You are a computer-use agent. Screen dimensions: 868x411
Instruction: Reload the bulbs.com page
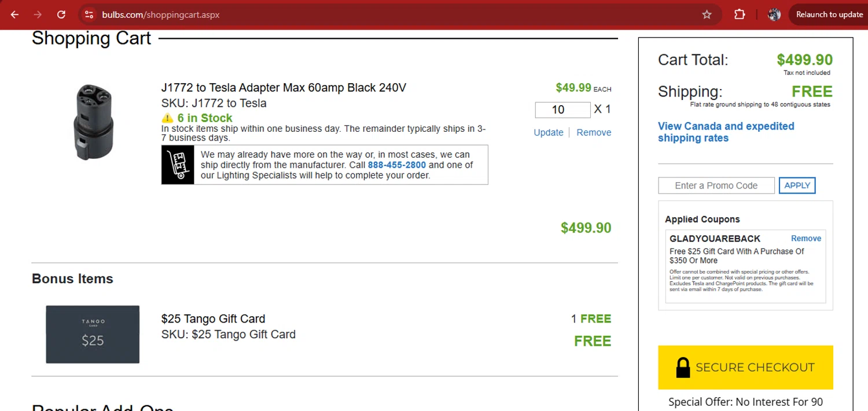click(x=61, y=14)
